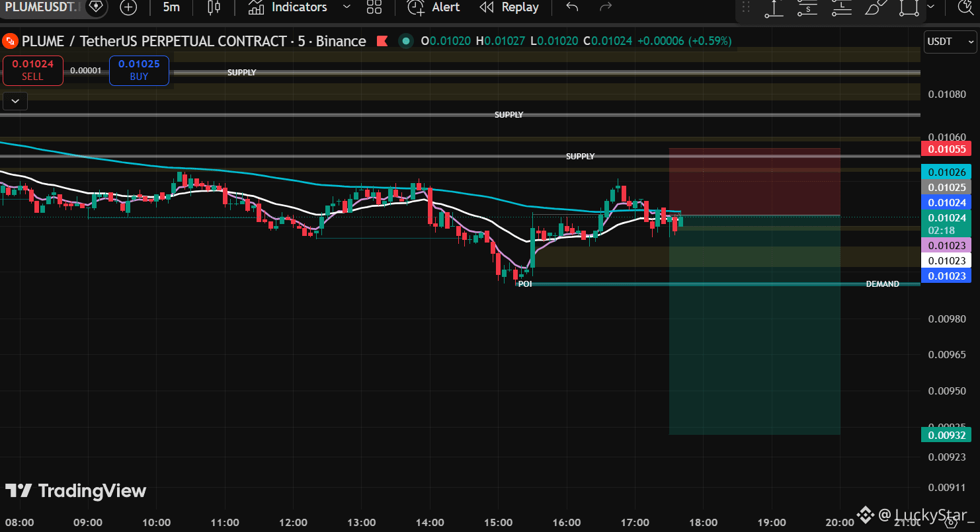The width and height of the screenshot is (980, 532).
Task: Click the 08:00 time axis label
Action: (19, 522)
